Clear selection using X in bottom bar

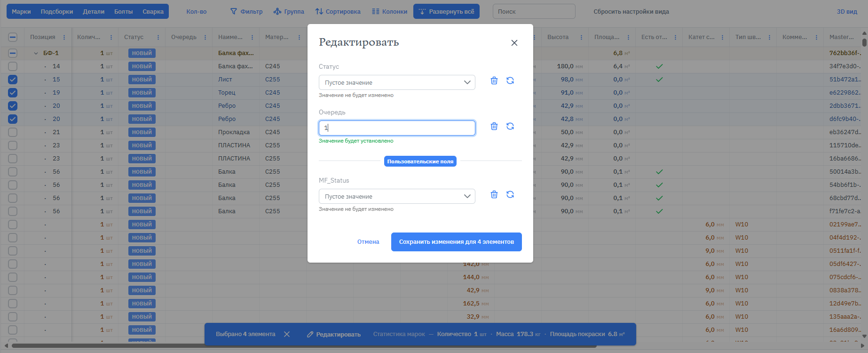pyautogui.click(x=287, y=334)
